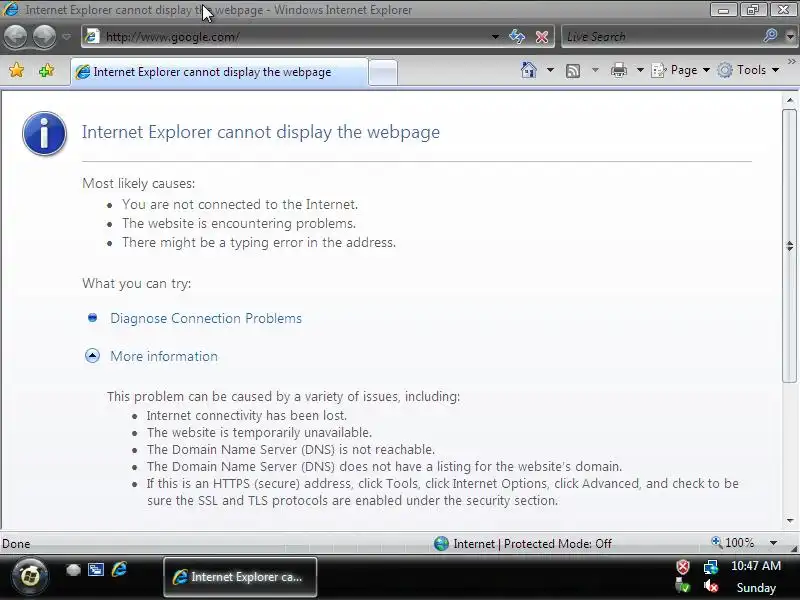Click the RSS Feeds icon
Viewport: 800px width, 600px height.
click(573, 70)
